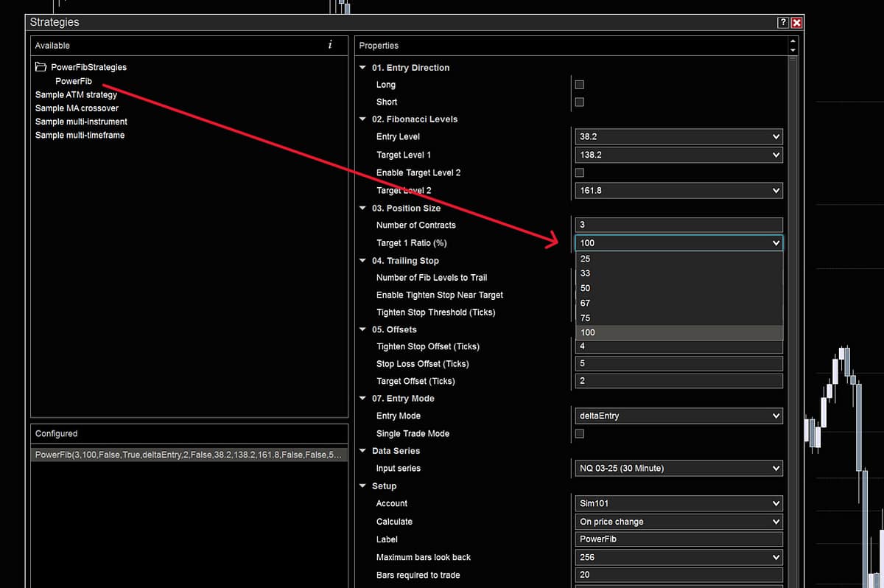This screenshot has height=588, width=884.
Task: Click the help question mark icon
Action: pos(783,23)
